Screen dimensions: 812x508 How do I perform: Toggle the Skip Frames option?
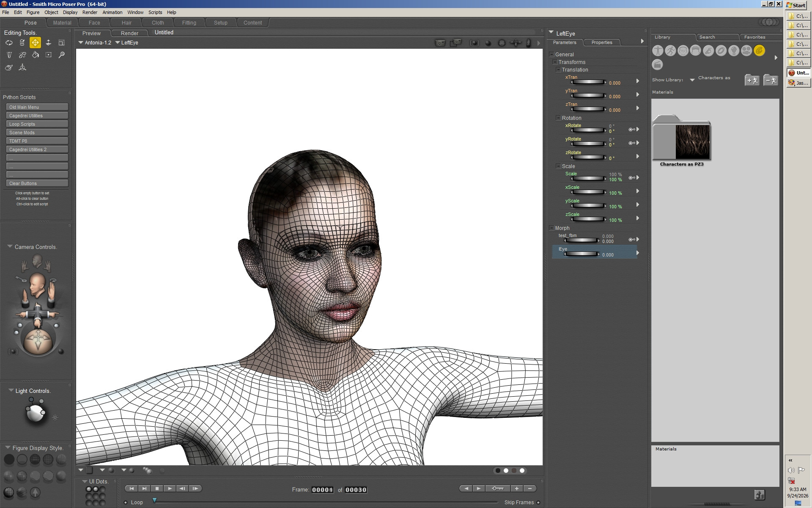538,502
